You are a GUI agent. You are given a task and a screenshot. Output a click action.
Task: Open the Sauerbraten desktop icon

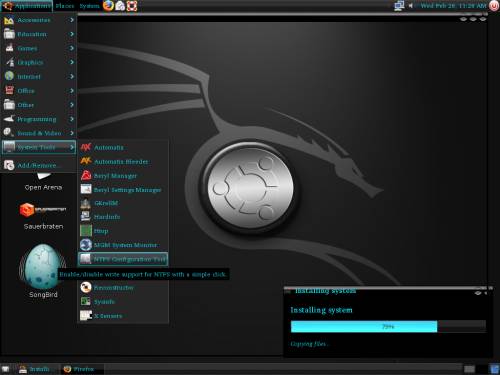point(43,216)
